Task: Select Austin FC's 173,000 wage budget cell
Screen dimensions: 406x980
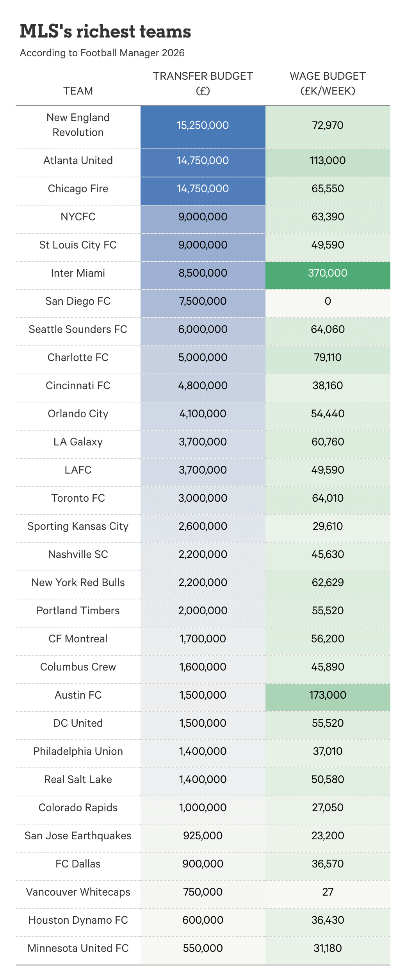Action: (328, 695)
